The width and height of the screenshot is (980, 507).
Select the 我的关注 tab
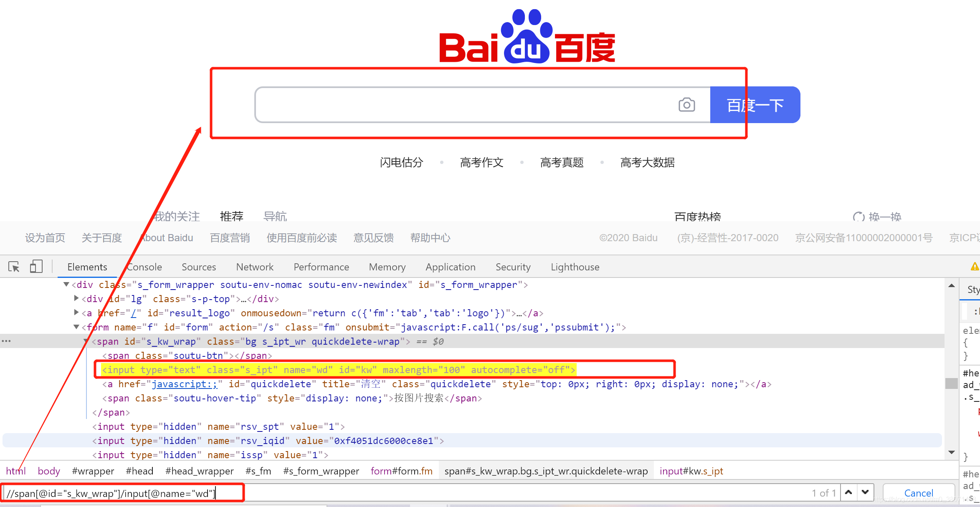click(x=176, y=216)
